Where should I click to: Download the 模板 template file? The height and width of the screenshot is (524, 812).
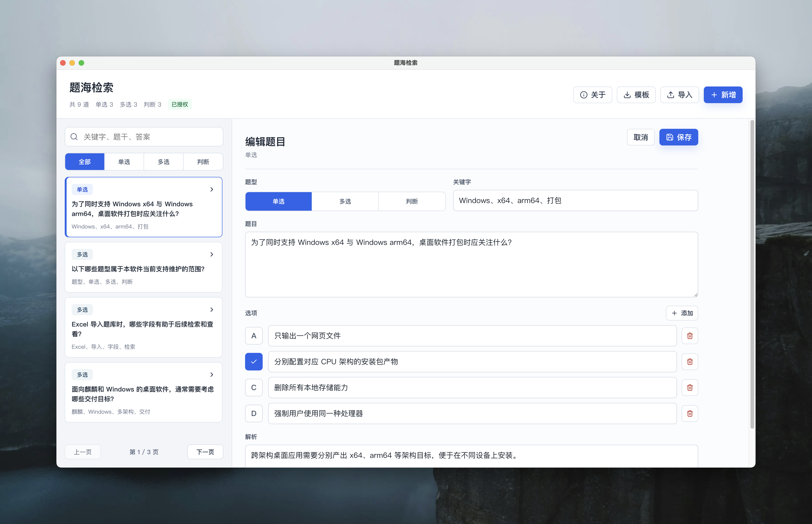(x=636, y=95)
